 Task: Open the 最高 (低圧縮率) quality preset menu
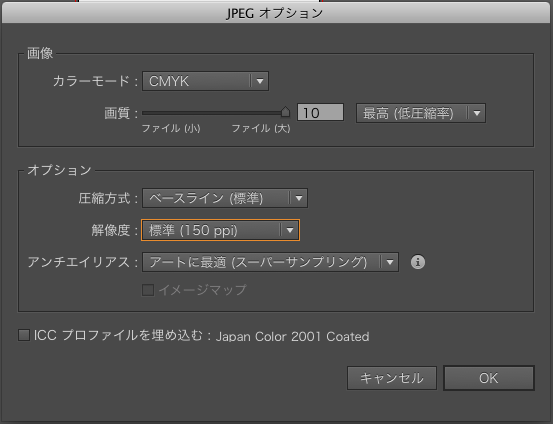pos(421,113)
